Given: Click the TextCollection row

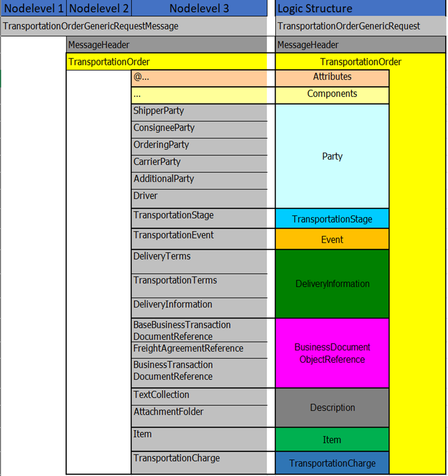Looking at the screenshot, I should [x=199, y=395].
